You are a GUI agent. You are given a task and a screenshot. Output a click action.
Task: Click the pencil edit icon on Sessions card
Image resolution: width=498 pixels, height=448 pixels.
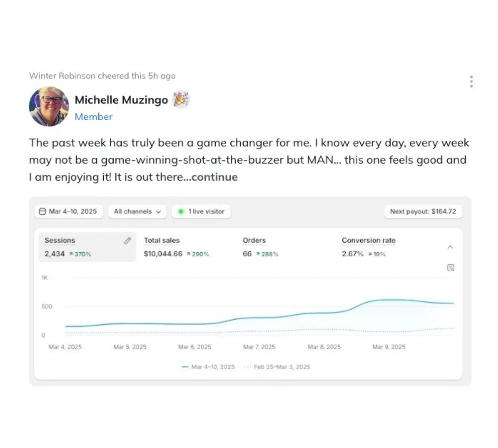127,241
